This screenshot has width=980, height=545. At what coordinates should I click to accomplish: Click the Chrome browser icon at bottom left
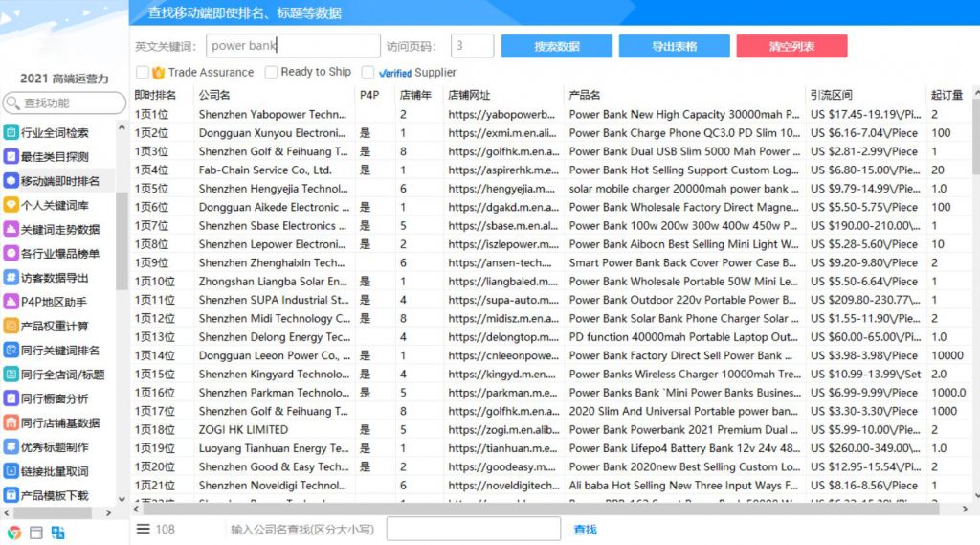click(13, 533)
